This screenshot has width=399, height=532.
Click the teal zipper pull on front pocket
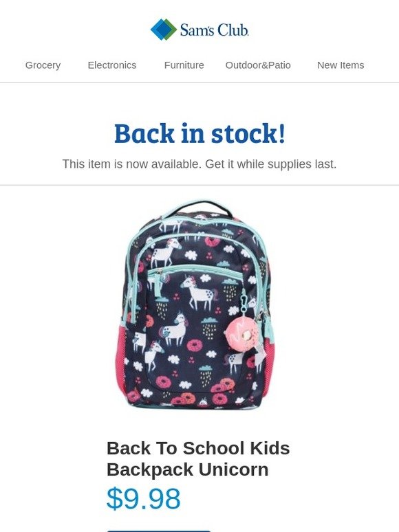pos(158,282)
